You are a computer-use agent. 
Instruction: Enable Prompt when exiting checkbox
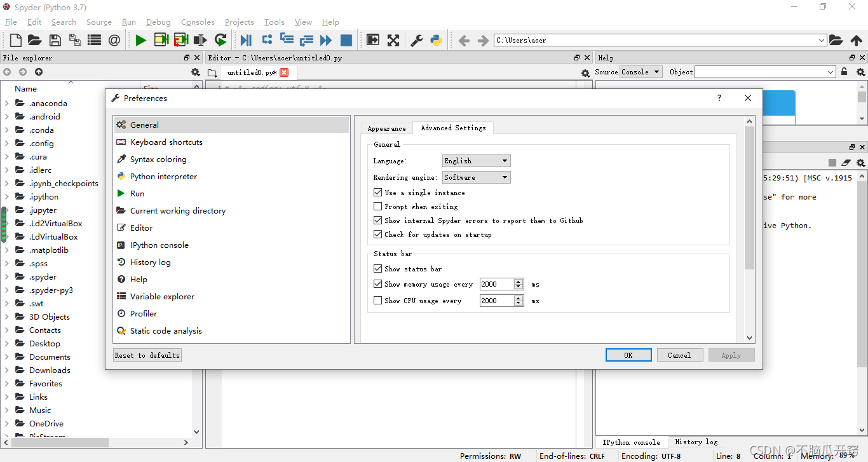(378, 207)
